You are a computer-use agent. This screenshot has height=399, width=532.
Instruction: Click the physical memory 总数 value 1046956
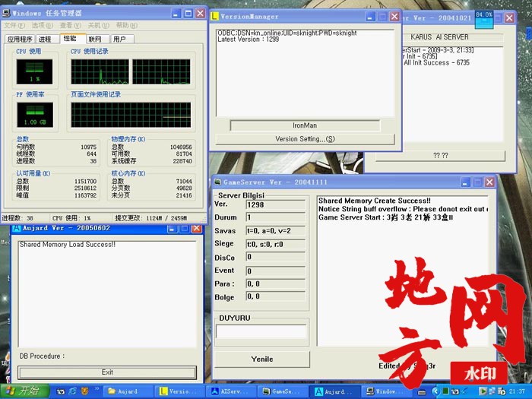(181, 147)
